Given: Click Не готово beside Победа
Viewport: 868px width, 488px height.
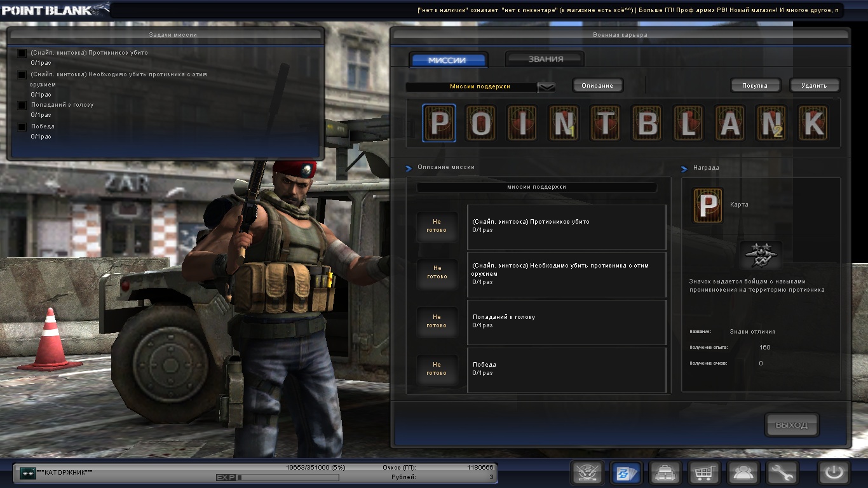Looking at the screenshot, I should coord(437,369).
